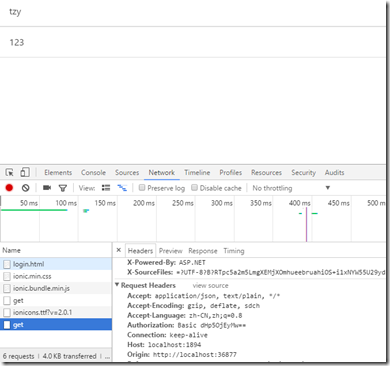This screenshot has width=390, height=366.
Task: Switch to the Profiles tab
Action: pyautogui.click(x=230, y=172)
